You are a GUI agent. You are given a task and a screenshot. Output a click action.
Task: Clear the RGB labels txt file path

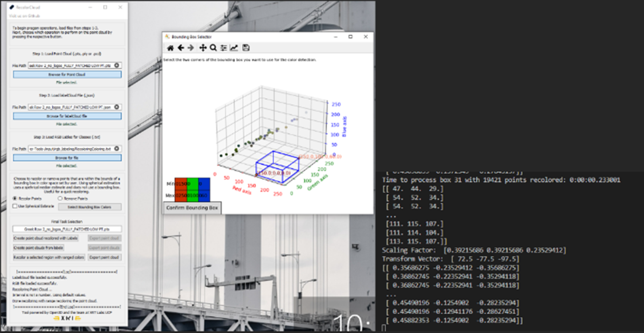117,149
